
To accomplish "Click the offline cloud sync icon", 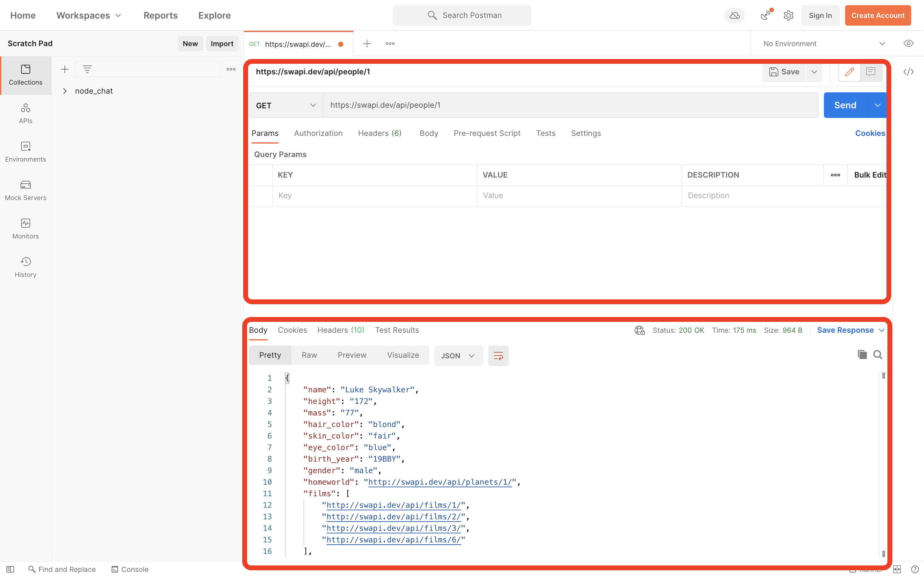I will 734,15.
